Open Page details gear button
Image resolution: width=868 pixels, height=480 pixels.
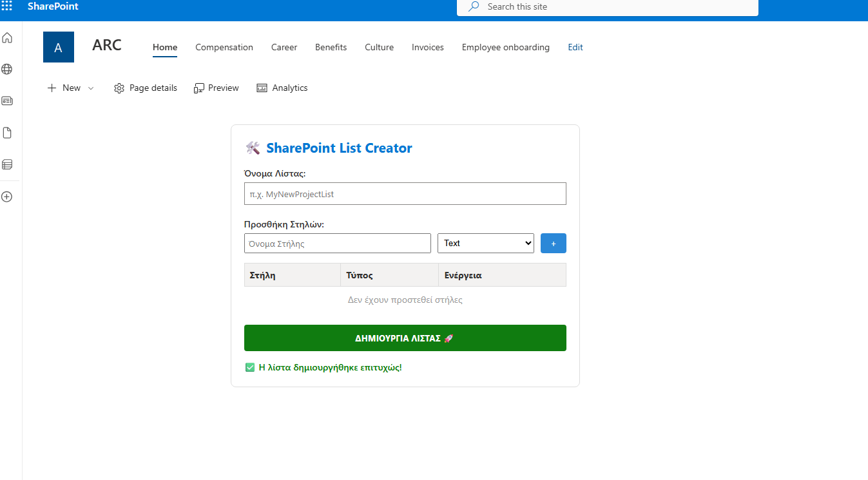tap(145, 88)
